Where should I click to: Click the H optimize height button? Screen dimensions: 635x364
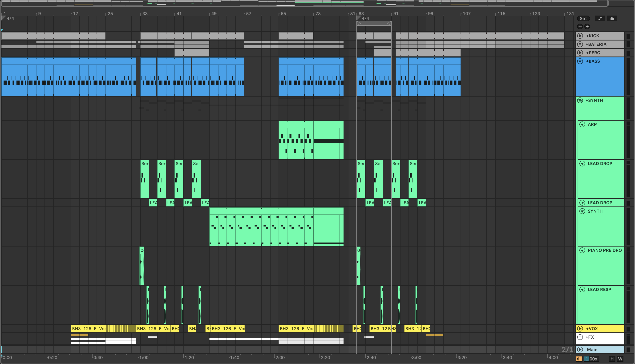(x=612, y=359)
